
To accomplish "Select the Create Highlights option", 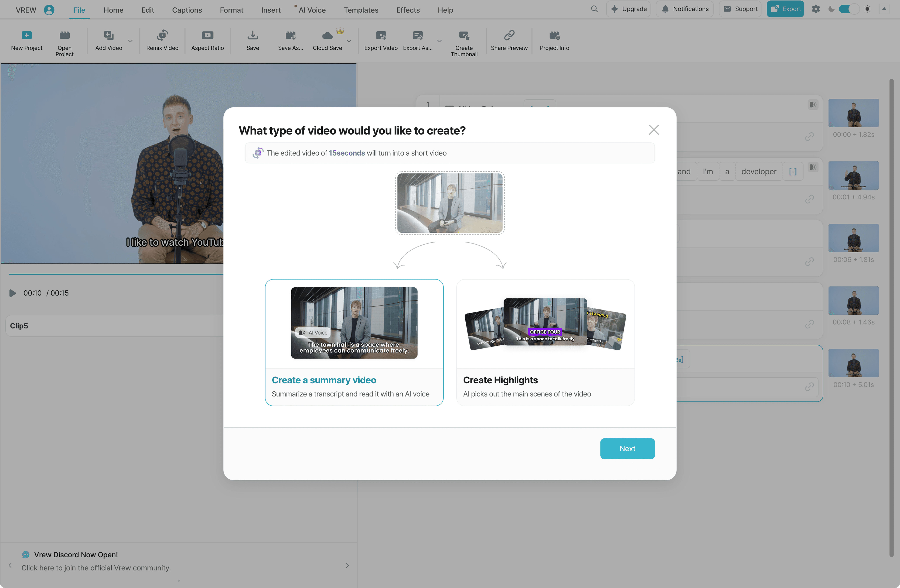I will [545, 342].
